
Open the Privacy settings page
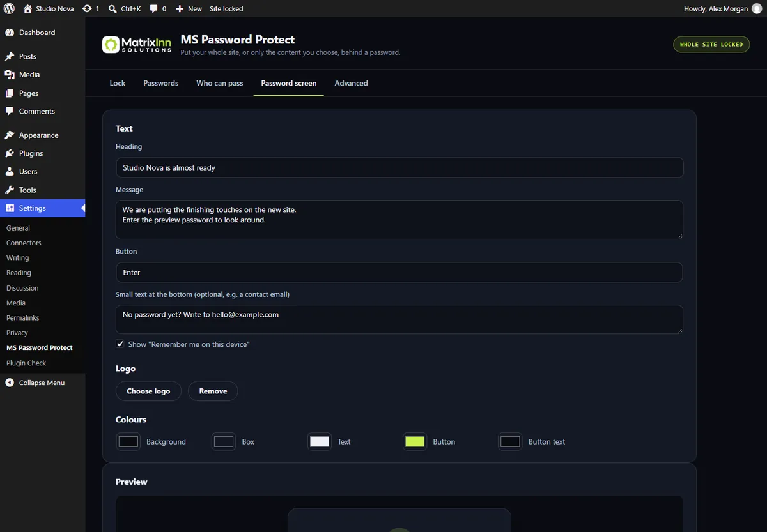pyautogui.click(x=17, y=333)
